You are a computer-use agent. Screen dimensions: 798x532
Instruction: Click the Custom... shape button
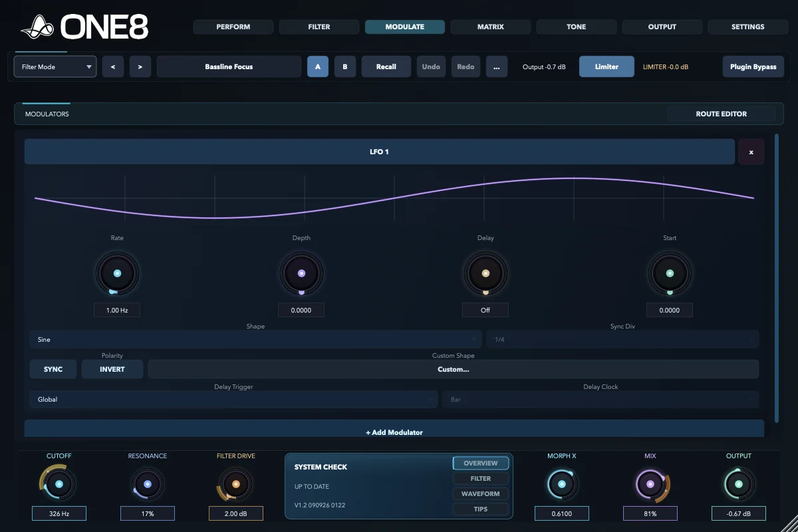point(454,369)
